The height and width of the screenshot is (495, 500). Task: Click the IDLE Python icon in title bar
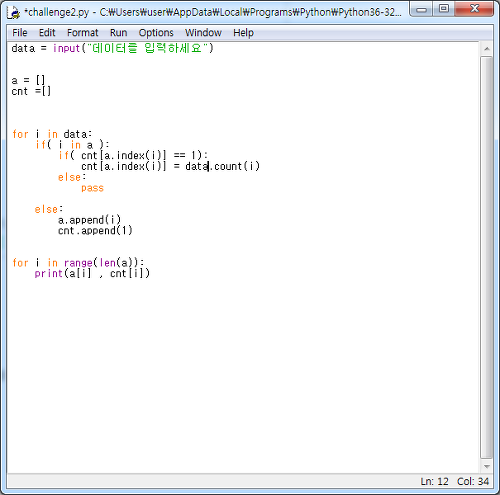(14, 12)
